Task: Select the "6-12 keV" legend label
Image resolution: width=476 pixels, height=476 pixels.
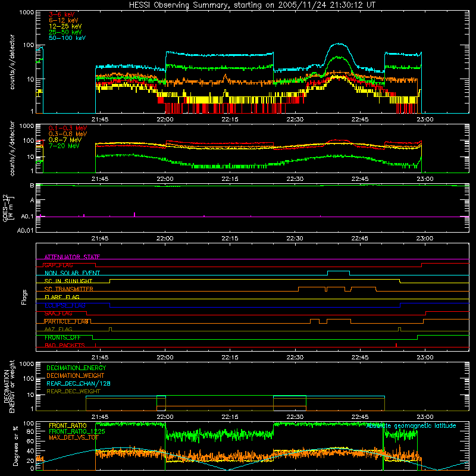Action: 64,20
